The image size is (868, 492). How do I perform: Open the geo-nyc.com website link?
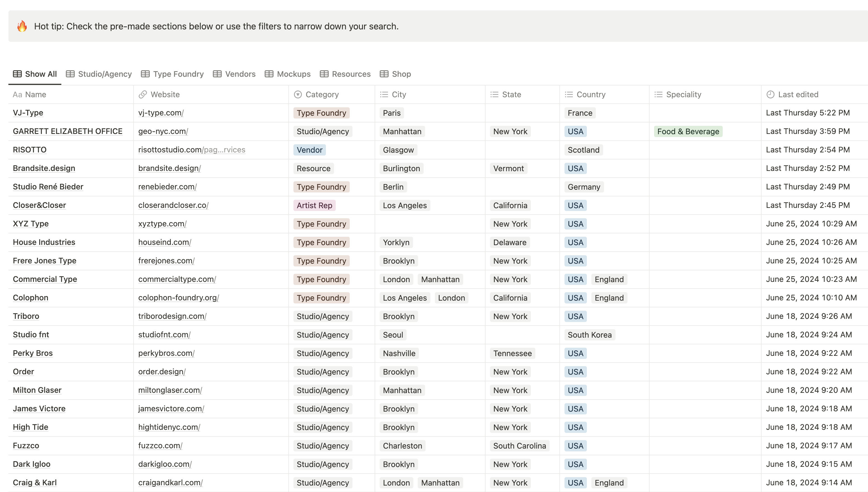pos(163,131)
